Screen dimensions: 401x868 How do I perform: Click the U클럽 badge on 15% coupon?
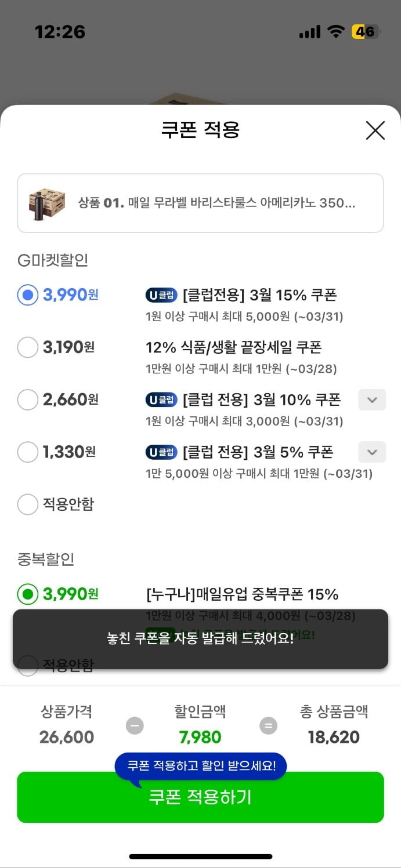161,295
